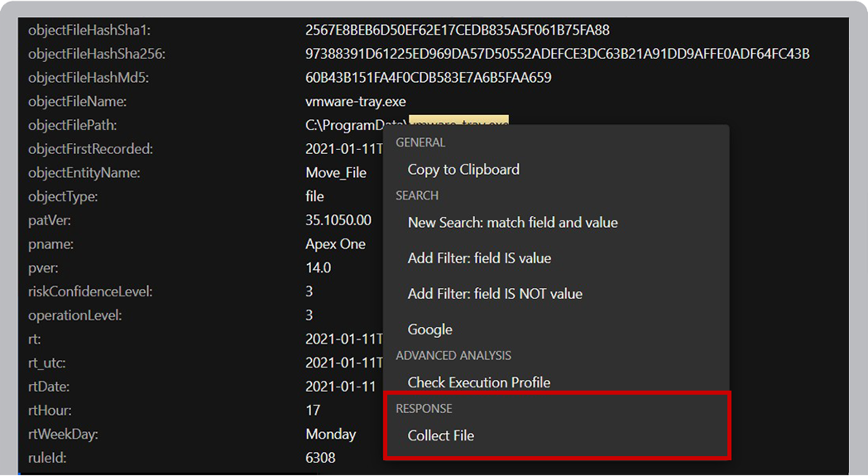Screen dimensions: 868x476
Task: Click the pver value 14.0
Action: pos(318,268)
